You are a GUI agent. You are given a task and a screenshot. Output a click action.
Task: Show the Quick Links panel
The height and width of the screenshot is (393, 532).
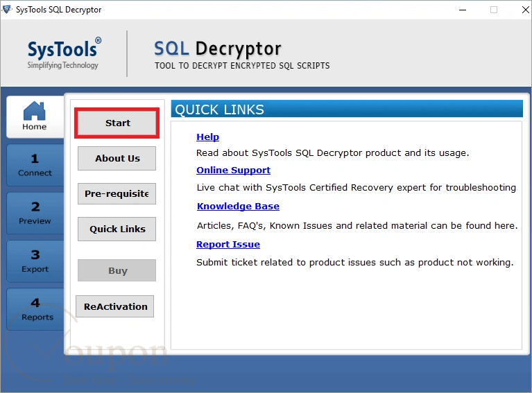[x=117, y=229]
